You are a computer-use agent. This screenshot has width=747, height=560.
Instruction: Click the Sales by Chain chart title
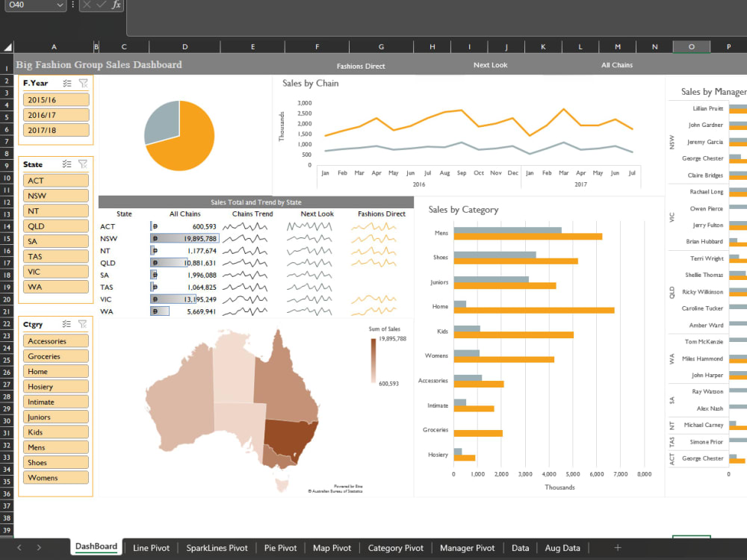pyautogui.click(x=311, y=84)
